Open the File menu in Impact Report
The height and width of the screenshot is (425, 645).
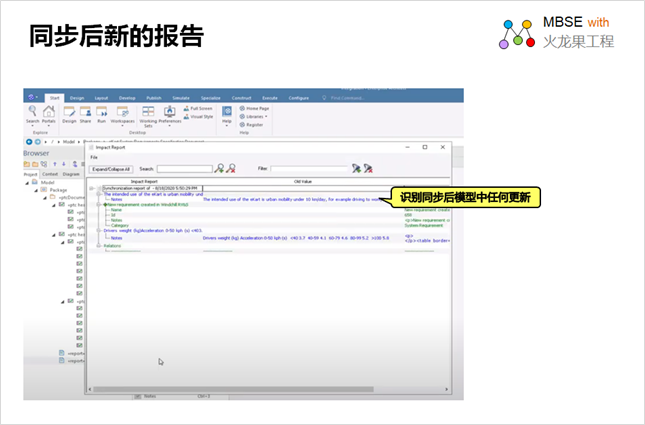pos(94,158)
